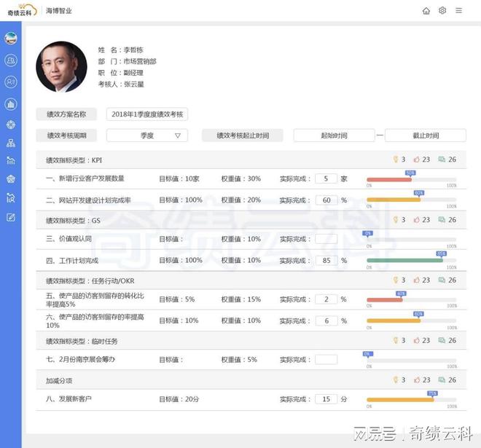Select the 七、2月份南京展会筹办 indicator row

click(251, 360)
